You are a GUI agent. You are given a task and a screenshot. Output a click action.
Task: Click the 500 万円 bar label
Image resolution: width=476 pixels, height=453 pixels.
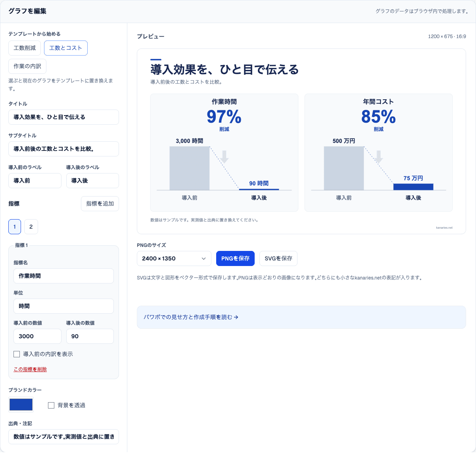pos(344,141)
